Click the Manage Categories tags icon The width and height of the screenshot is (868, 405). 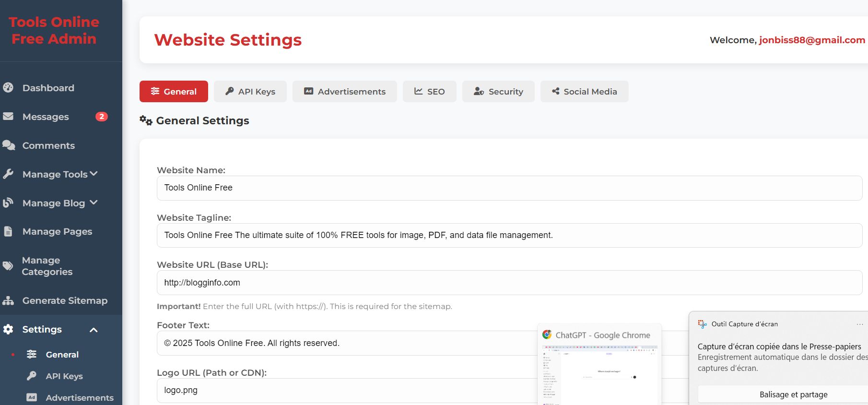coord(8,266)
